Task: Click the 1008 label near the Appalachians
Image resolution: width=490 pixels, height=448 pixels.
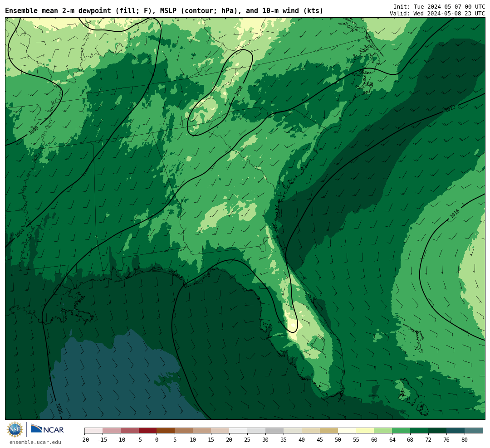Action: [x=239, y=91]
